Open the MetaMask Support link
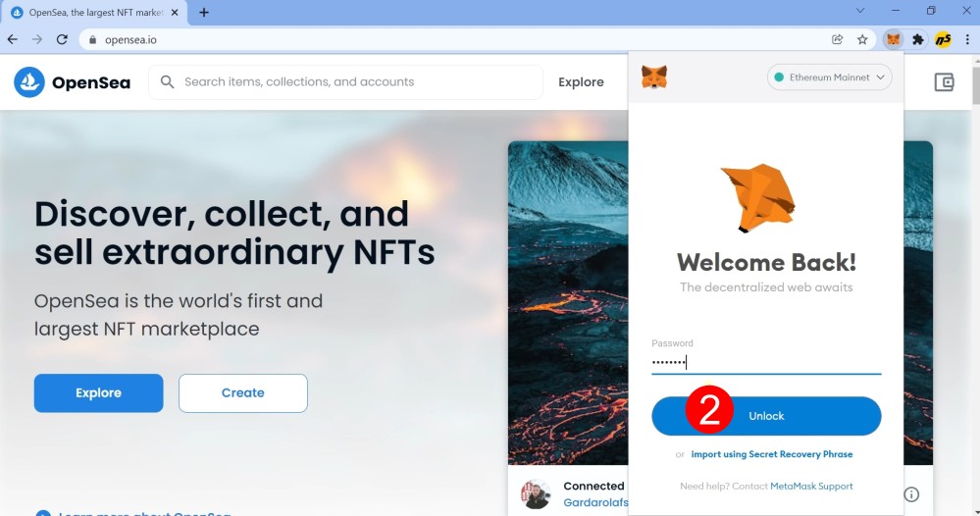 point(811,486)
